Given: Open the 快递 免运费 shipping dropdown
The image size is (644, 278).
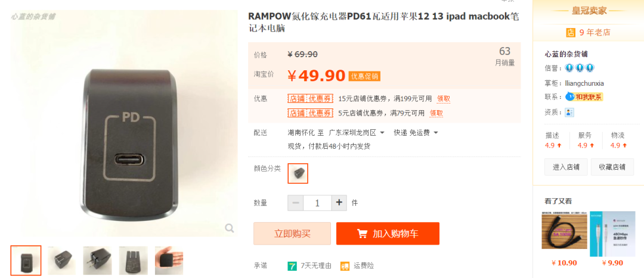Looking at the screenshot, I should [416, 133].
